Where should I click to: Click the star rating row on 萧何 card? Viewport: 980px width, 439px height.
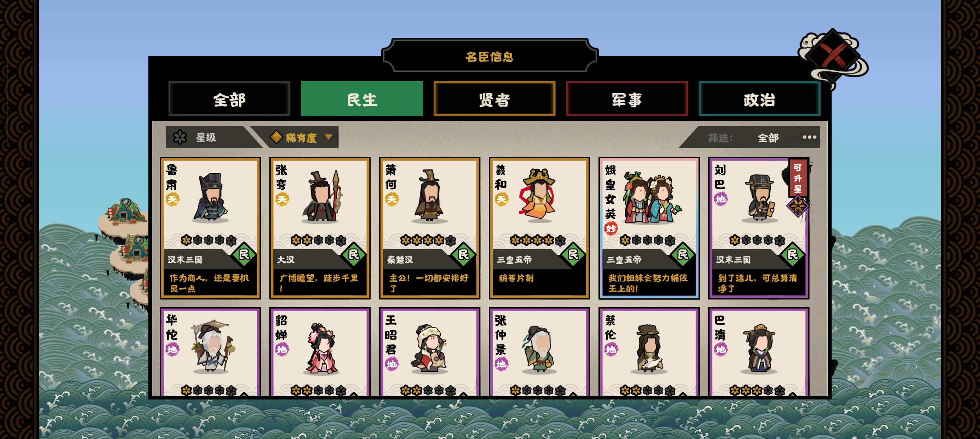[428, 240]
